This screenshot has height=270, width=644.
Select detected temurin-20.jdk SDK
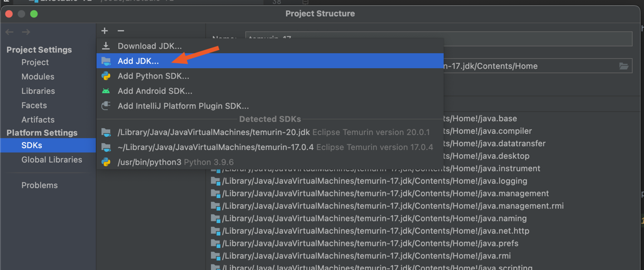point(270,132)
